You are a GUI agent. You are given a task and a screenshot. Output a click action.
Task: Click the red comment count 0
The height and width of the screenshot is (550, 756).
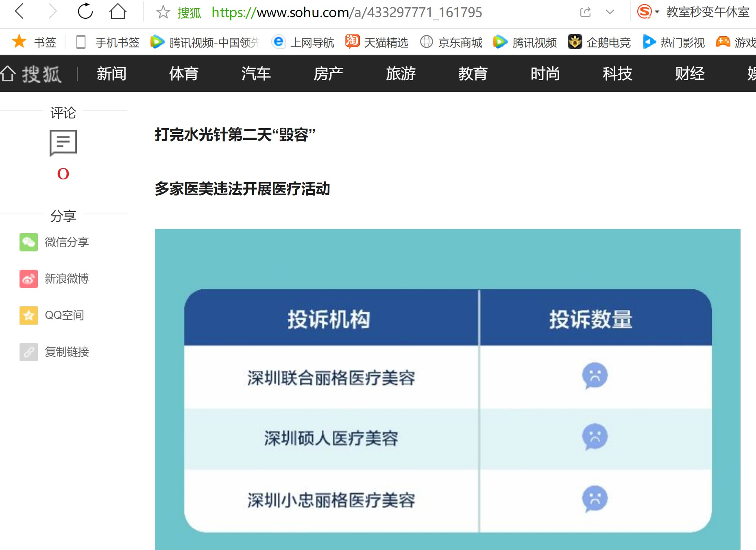point(63,174)
